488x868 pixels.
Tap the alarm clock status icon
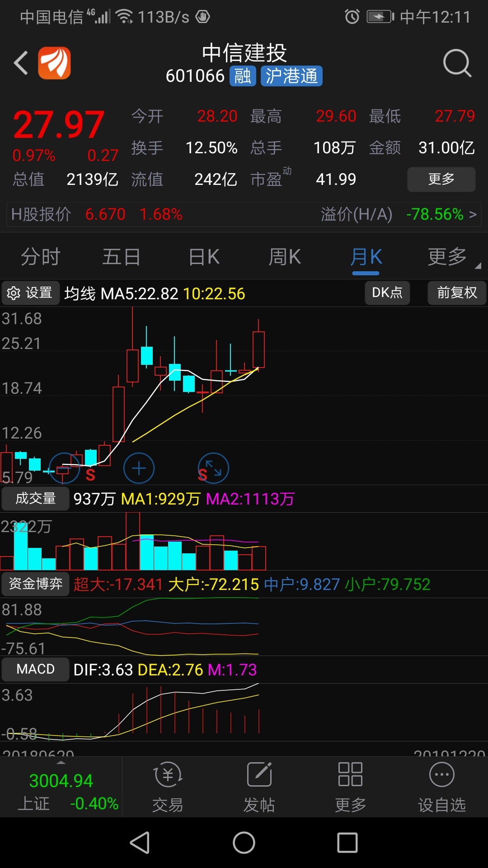point(352,17)
